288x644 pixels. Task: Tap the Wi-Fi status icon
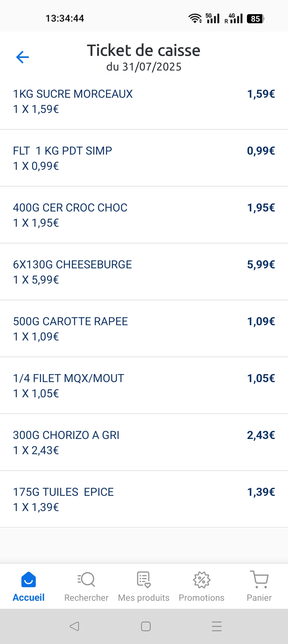[x=195, y=18]
